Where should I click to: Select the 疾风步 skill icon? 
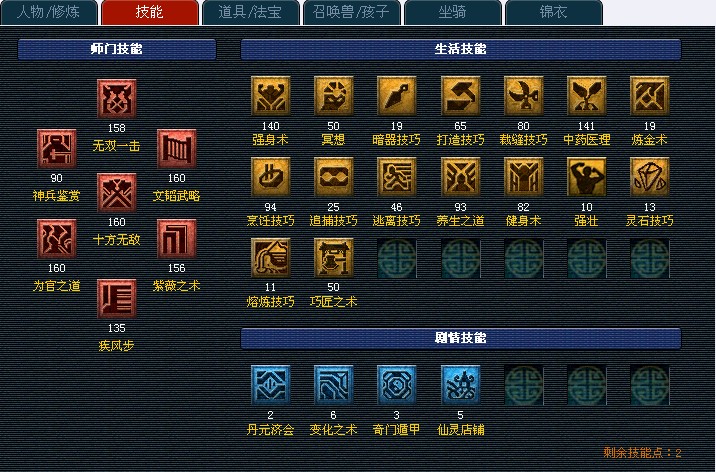click(x=116, y=299)
